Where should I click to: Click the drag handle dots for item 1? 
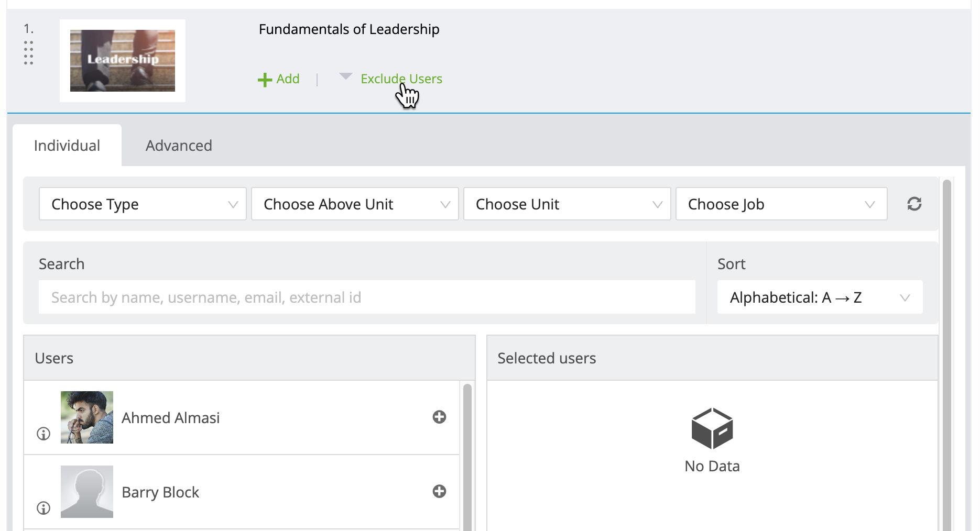(29, 52)
